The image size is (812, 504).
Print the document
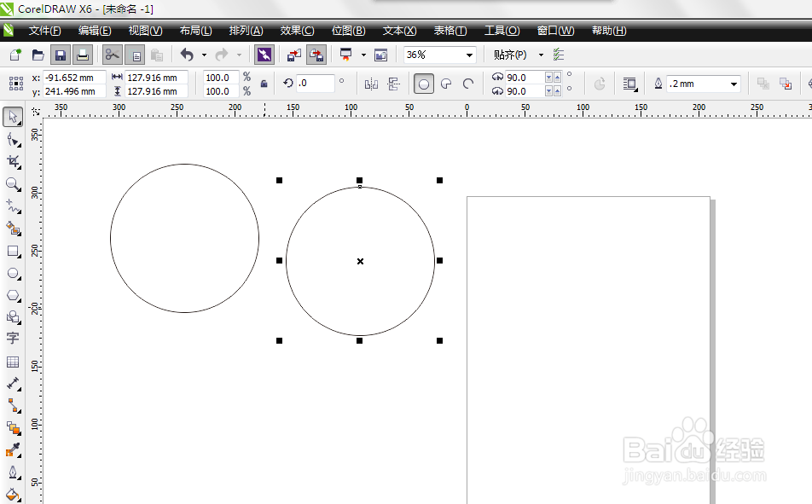[83, 55]
